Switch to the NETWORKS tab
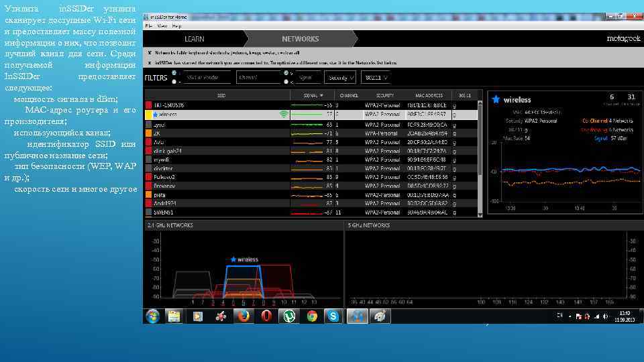 (x=301, y=39)
